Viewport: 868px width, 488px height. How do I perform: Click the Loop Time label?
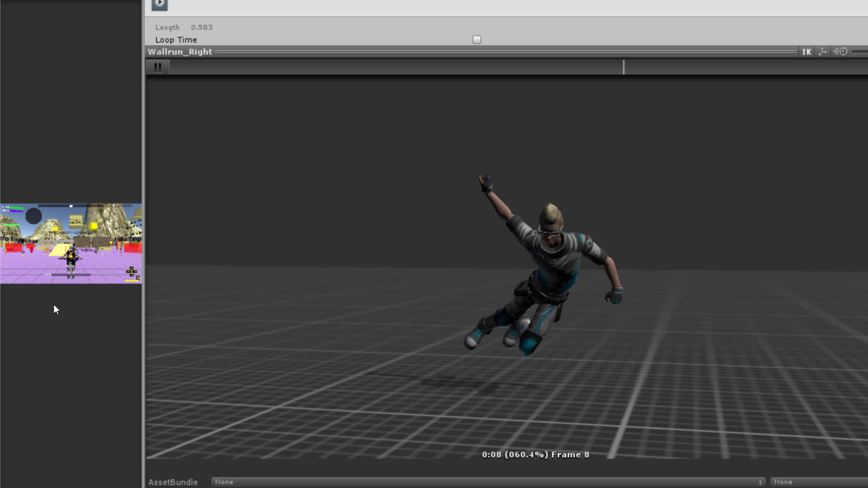pos(176,40)
